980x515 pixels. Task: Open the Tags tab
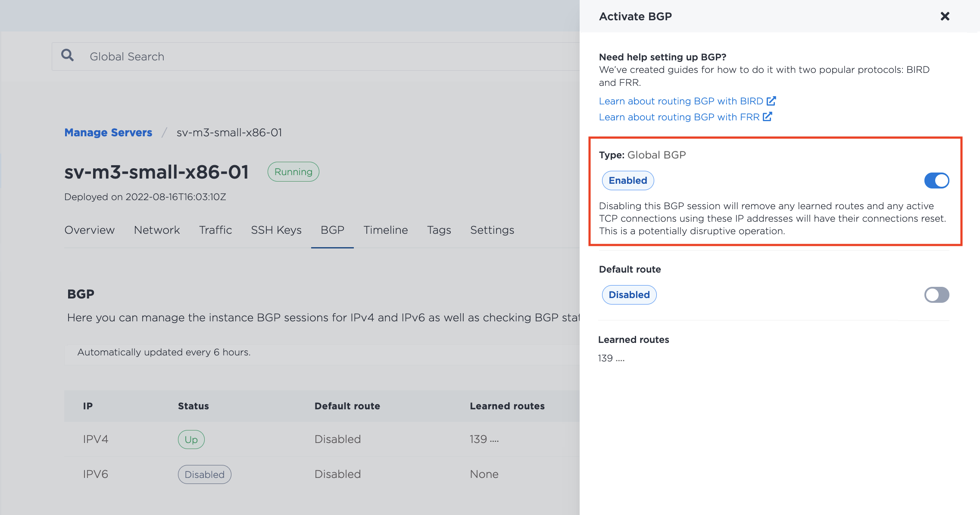(439, 230)
